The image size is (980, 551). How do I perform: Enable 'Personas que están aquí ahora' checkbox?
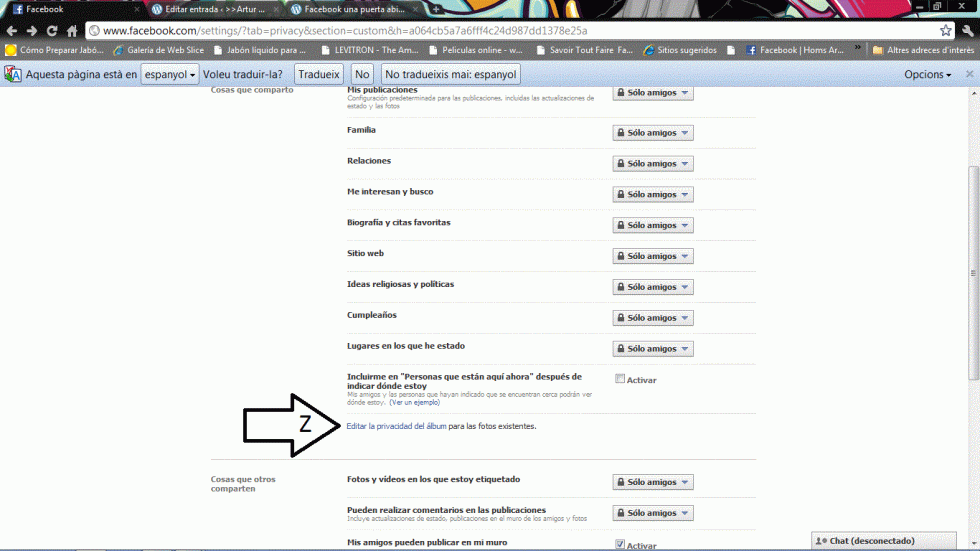(620, 379)
